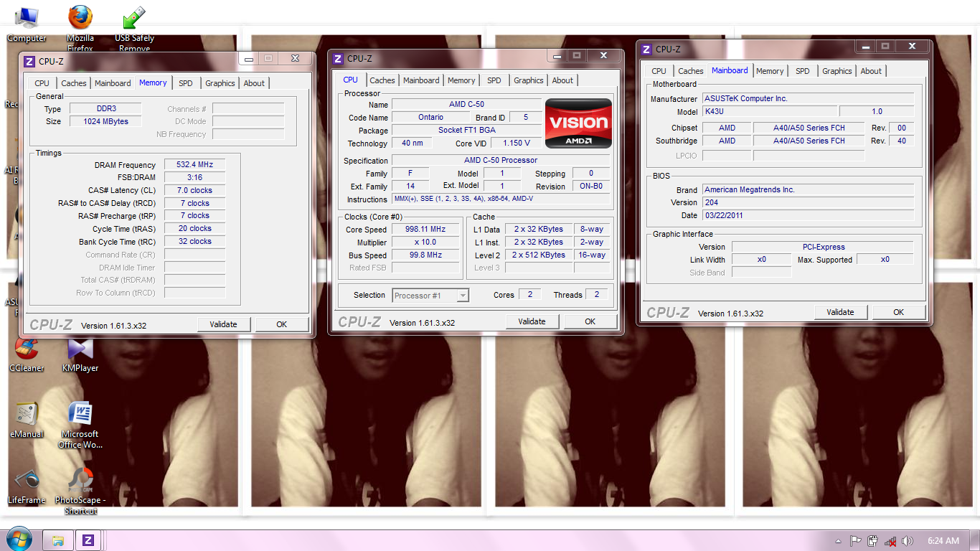
Task: Click DRAM Frequency value 532.4 MHz
Action: (194, 165)
